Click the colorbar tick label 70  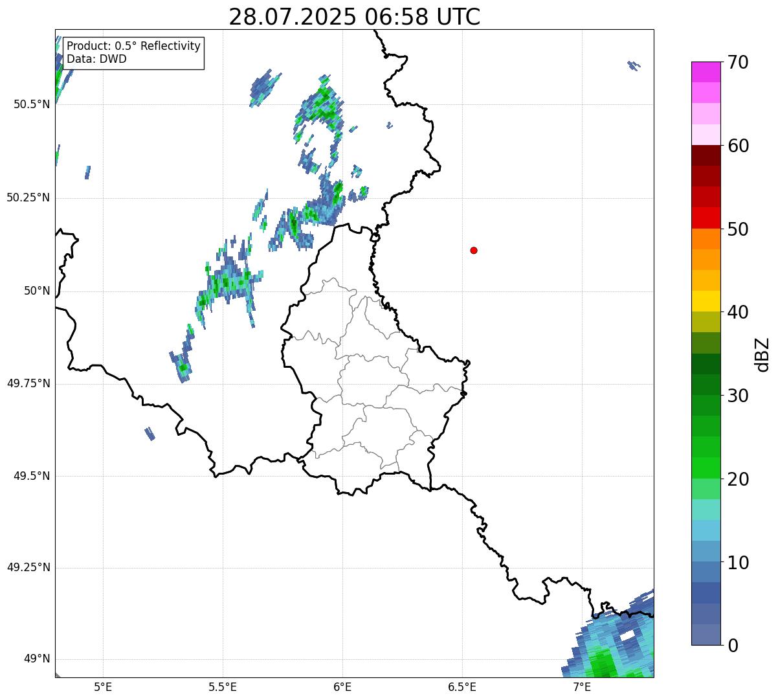click(x=737, y=62)
